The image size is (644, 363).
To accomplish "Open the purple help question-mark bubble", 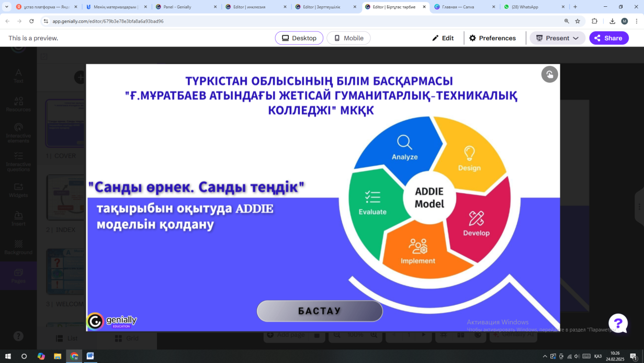I will [x=618, y=323].
